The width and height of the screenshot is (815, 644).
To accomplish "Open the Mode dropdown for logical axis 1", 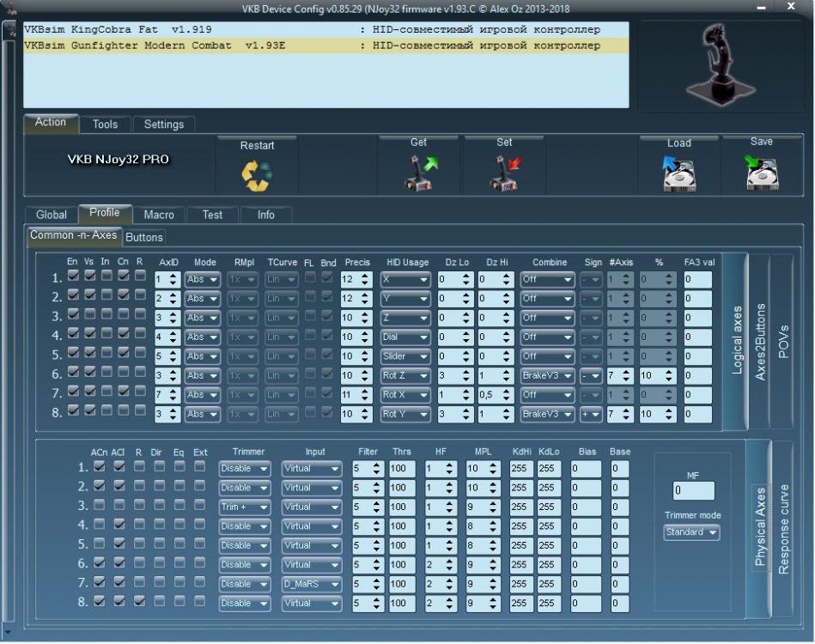I will [202, 280].
